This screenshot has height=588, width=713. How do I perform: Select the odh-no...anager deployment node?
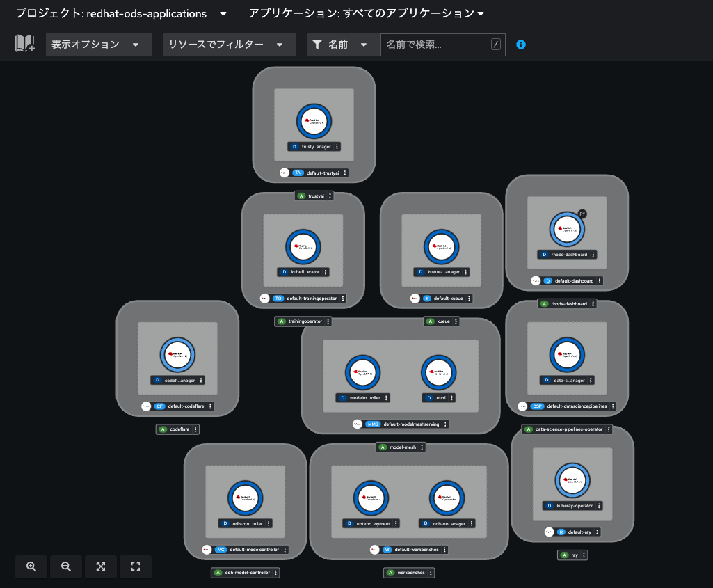click(x=447, y=498)
